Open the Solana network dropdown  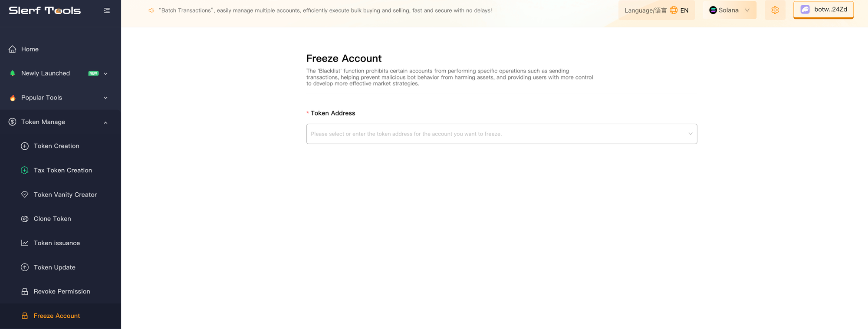(x=730, y=10)
